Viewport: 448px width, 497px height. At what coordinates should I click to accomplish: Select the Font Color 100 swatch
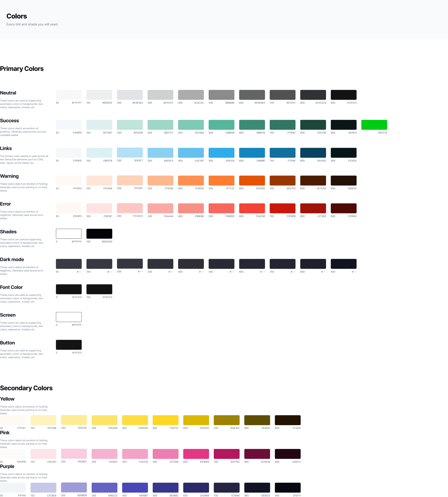pyautogui.click(x=99, y=289)
